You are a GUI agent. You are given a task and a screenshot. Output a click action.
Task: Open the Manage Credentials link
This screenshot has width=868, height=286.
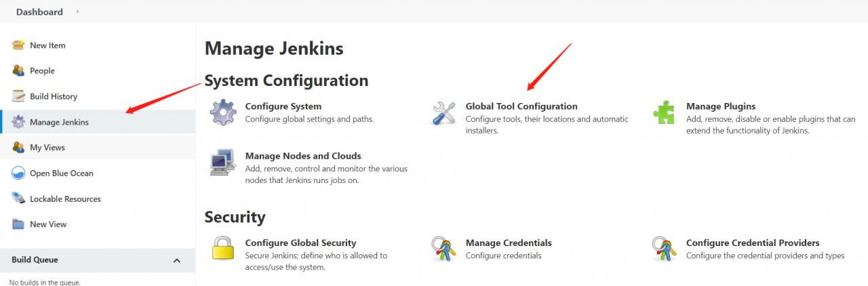[x=509, y=243]
